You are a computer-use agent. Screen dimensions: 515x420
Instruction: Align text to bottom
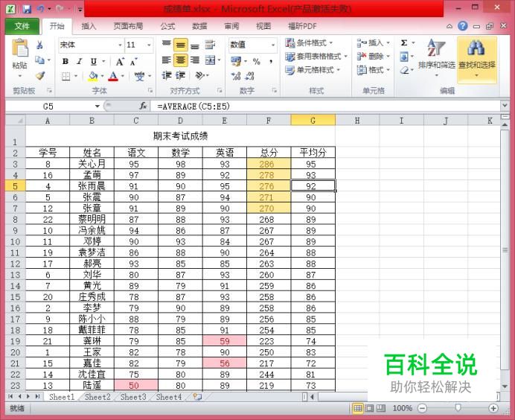point(195,45)
